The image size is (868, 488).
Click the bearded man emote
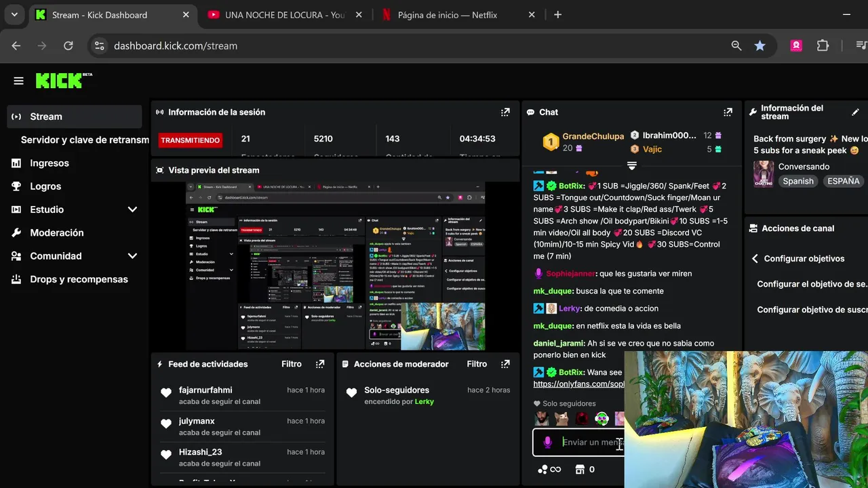(x=541, y=419)
